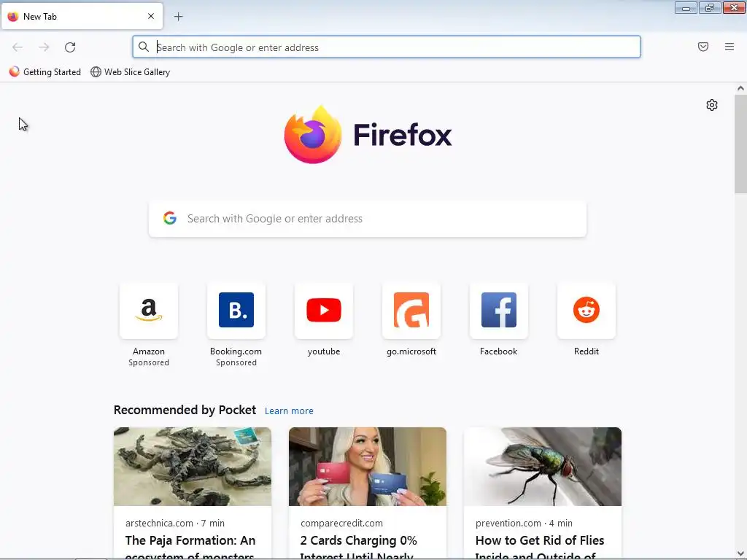This screenshot has width=747, height=560.
Task: Open the go.microsoft shortcut tile
Action: 411,311
